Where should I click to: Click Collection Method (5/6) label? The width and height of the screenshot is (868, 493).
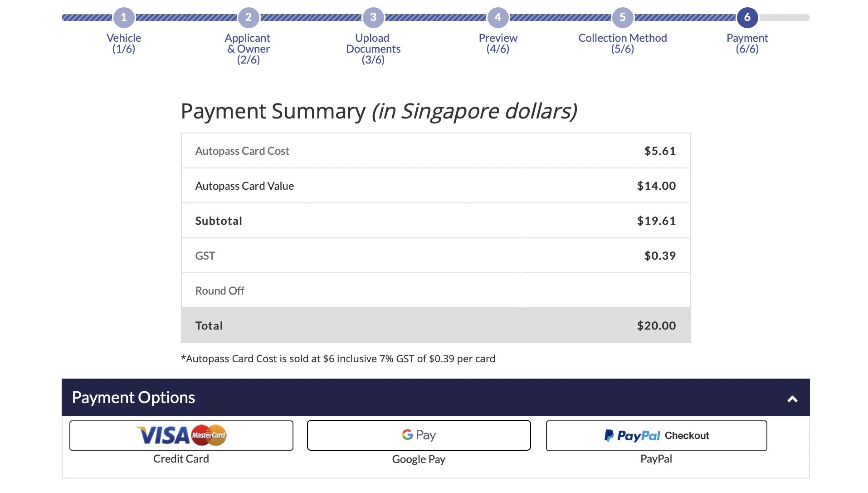pyautogui.click(x=623, y=43)
